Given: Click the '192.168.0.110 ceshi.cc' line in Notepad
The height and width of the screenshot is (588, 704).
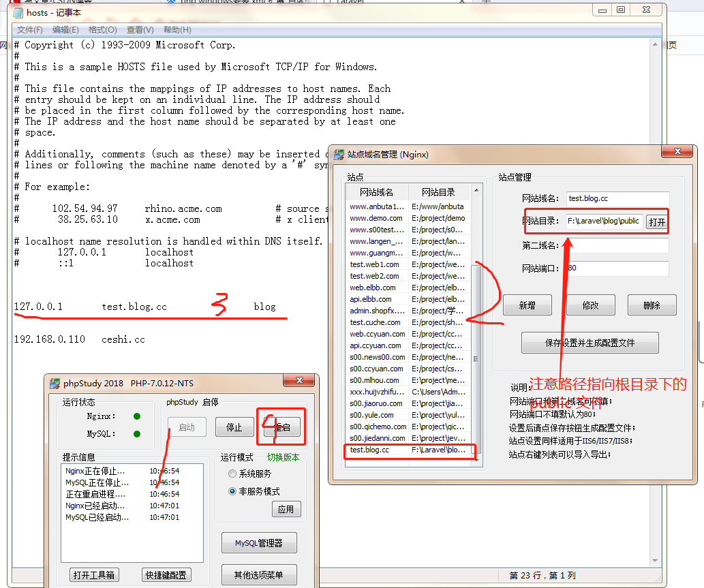Looking at the screenshot, I should [80, 340].
